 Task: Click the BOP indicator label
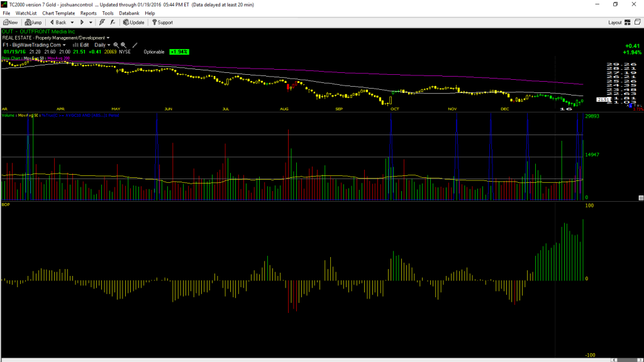tap(6, 204)
